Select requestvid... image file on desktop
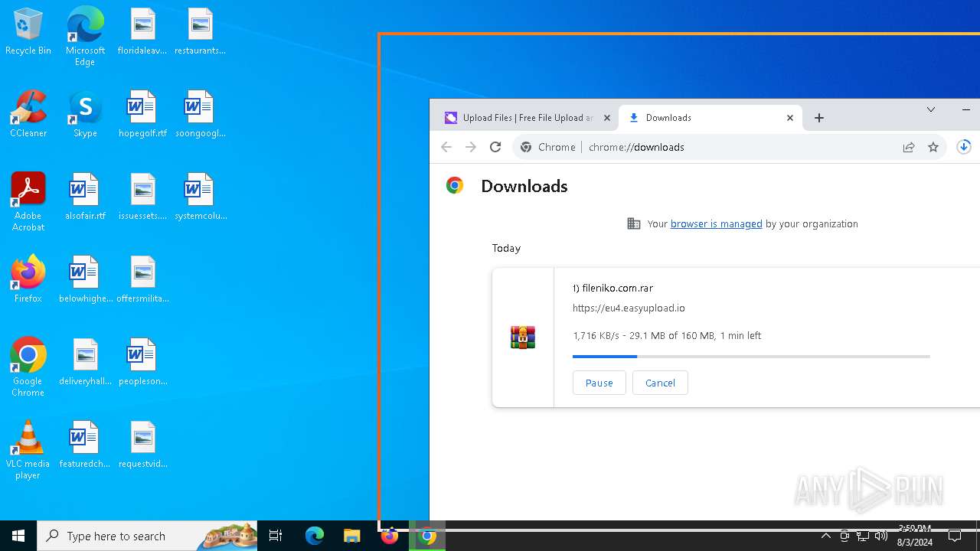The width and height of the screenshot is (980, 551). (142, 445)
